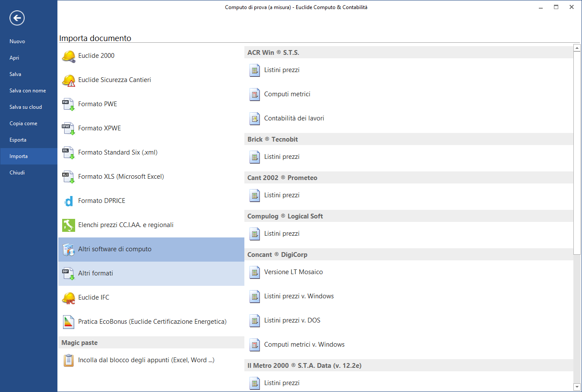Select Salva con nome in sidebar
Image resolution: width=582 pixels, height=392 pixels.
click(x=28, y=91)
